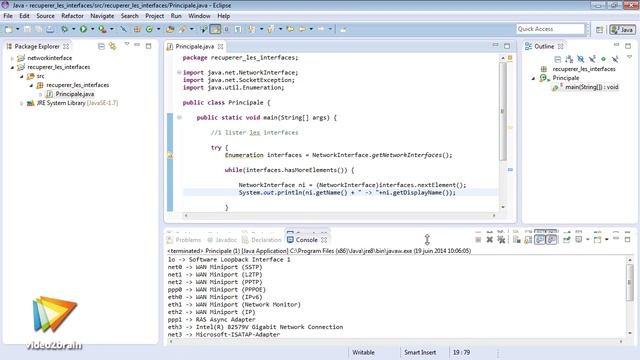Select Principale.java in Package Explorer
Viewport: 640px width, 360px height.
75,94
